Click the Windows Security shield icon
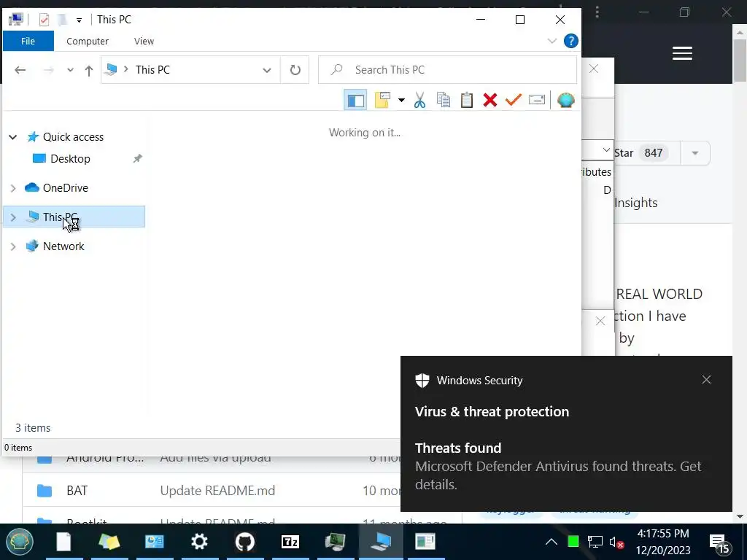Viewport: 747px width, 560px height. [422, 381]
